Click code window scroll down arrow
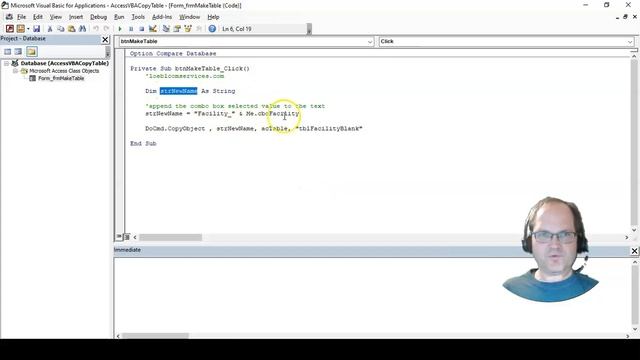Image resolution: width=640 pixels, height=360 pixels. tap(634, 230)
